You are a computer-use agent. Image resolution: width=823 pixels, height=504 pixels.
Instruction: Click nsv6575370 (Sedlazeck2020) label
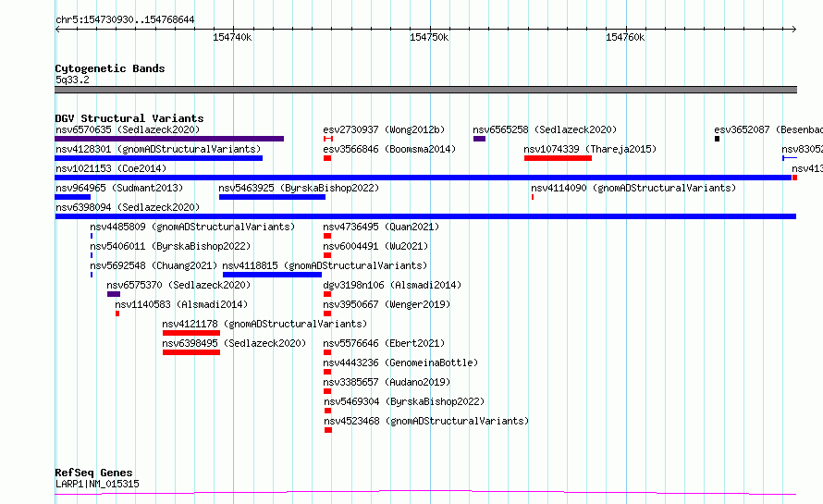(178, 285)
